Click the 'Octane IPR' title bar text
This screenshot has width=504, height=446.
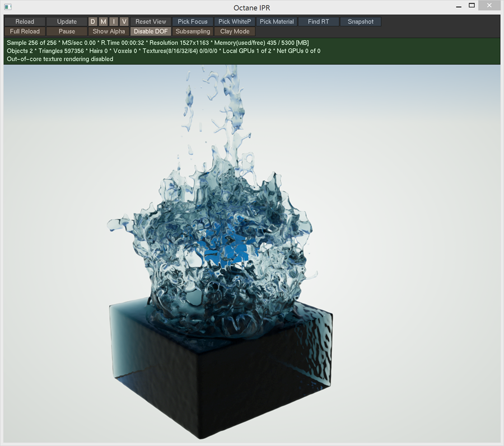pos(251,8)
